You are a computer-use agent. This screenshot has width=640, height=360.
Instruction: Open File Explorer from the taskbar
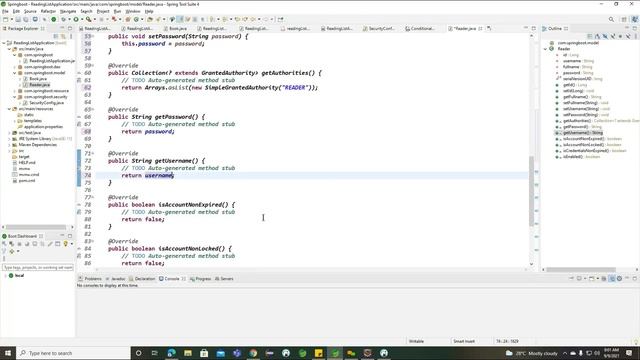coord(188,353)
